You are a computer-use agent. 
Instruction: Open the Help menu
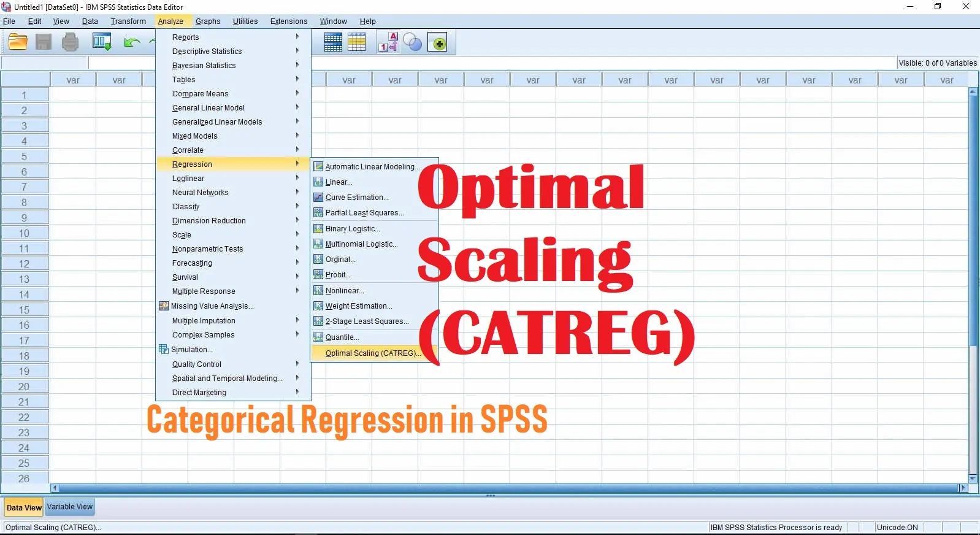click(x=367, y=21)
